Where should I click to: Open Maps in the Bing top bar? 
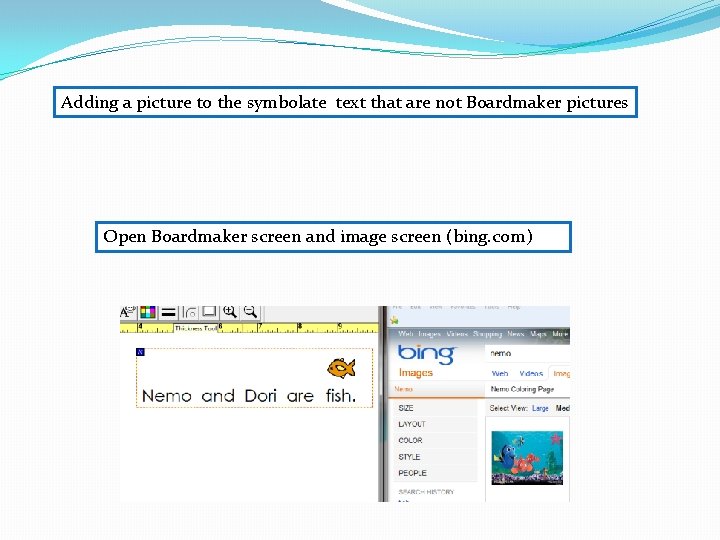538,334
